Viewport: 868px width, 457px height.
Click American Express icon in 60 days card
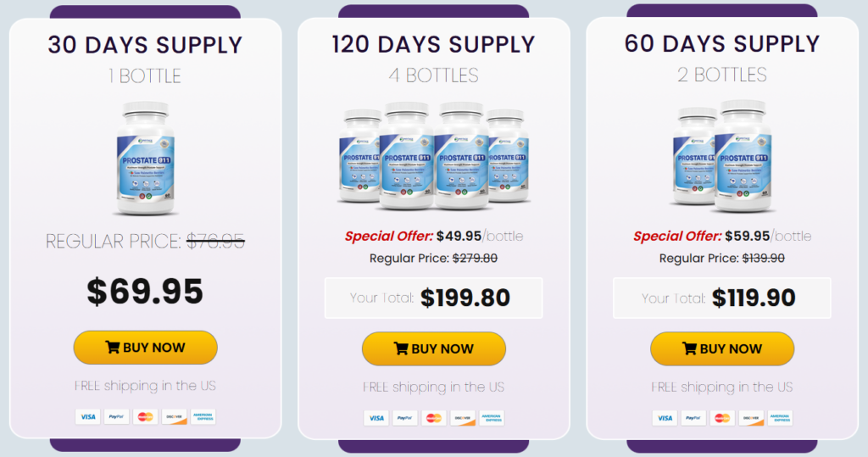tap(780, 418)
